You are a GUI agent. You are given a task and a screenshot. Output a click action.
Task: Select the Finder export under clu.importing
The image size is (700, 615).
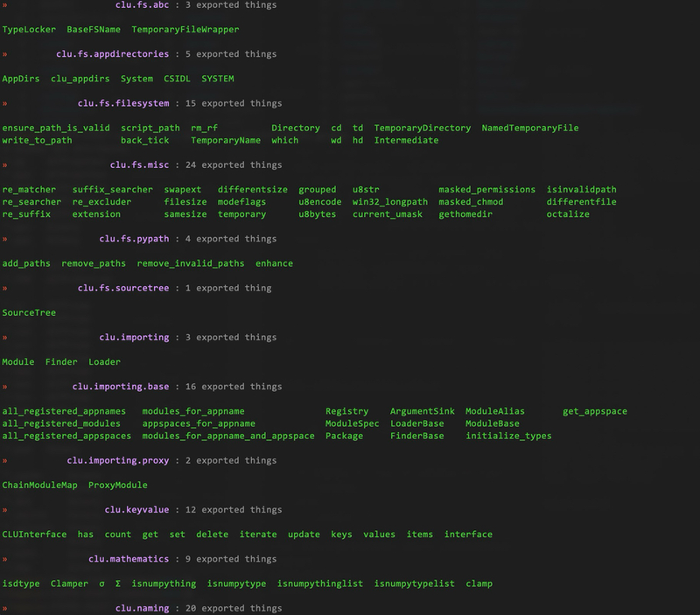pos(61,362)
